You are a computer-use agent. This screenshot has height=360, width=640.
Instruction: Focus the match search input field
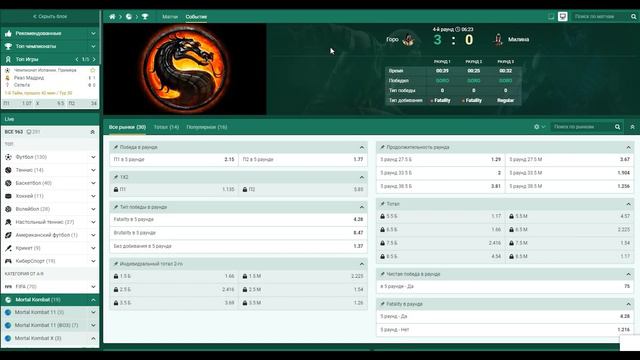[x=599, y=17]
